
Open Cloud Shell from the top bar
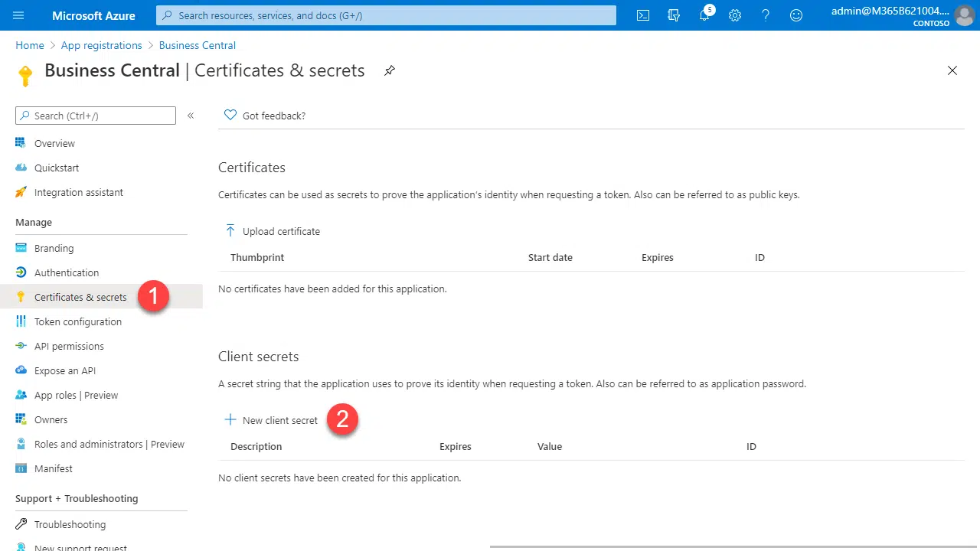[x=643, y=15]
